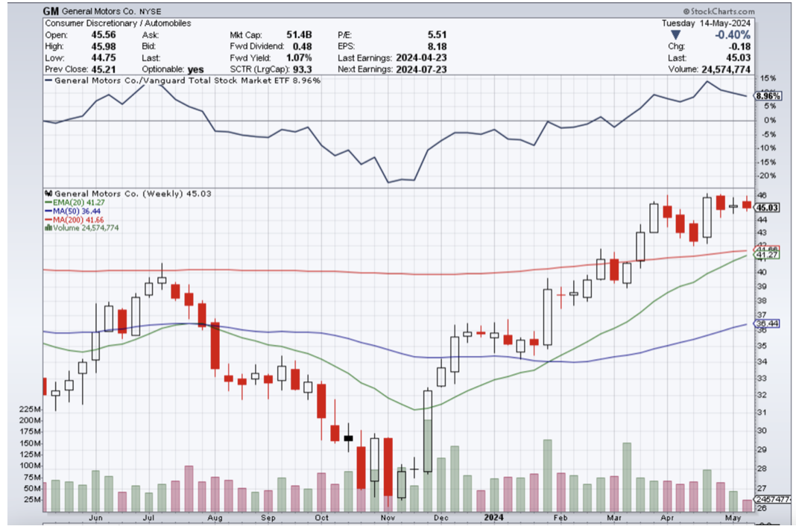
Task: Click the solid black candlestick in October
Action: point(348,437)
